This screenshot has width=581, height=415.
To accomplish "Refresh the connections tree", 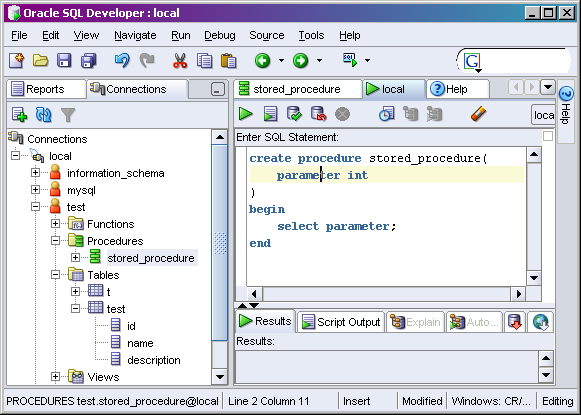I will coord(43,114).
